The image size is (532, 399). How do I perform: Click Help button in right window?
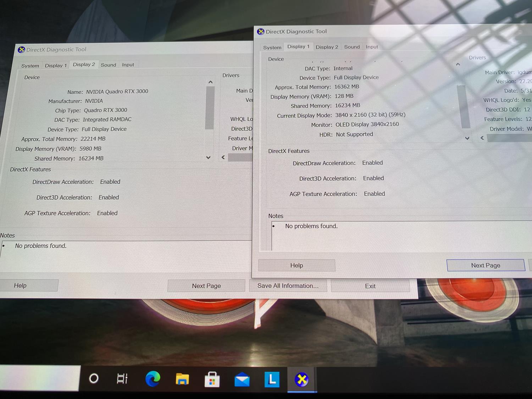click(x=297, y=265)
